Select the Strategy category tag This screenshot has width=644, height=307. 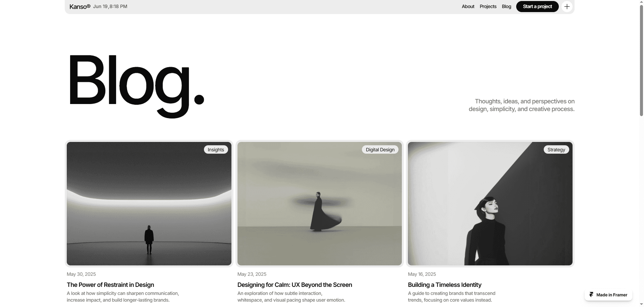coord(556,150)
